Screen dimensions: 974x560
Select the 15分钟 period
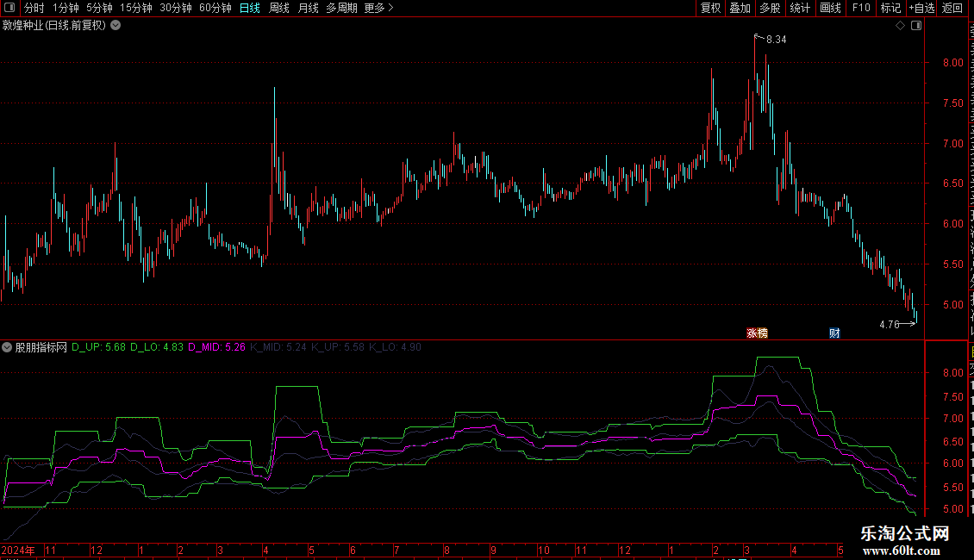coord(136,8)
